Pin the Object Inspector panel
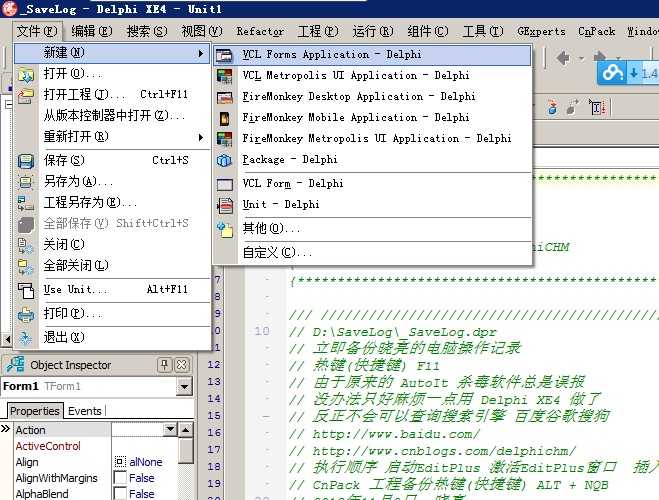This screenshot has width=659, height=500. tap(164, 365)
